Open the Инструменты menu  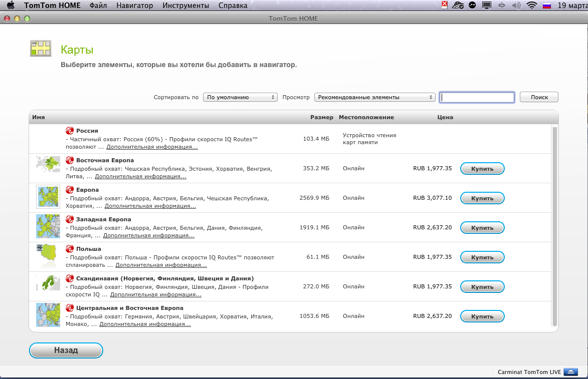tap(186, 6)
